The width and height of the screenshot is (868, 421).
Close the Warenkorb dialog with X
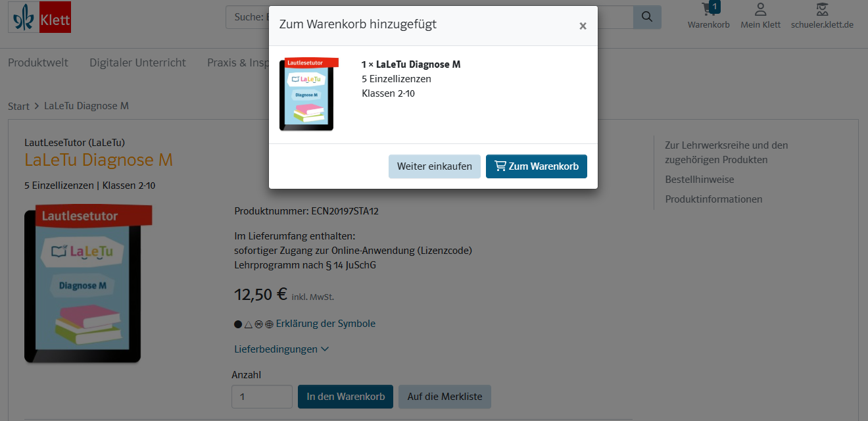(583, 26)
